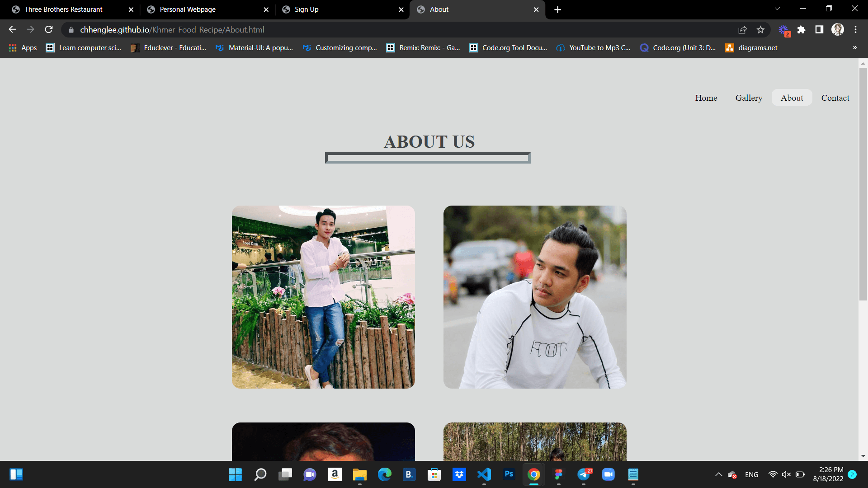Open the Customizing comp... bookmark

click(x=340, y=48)
